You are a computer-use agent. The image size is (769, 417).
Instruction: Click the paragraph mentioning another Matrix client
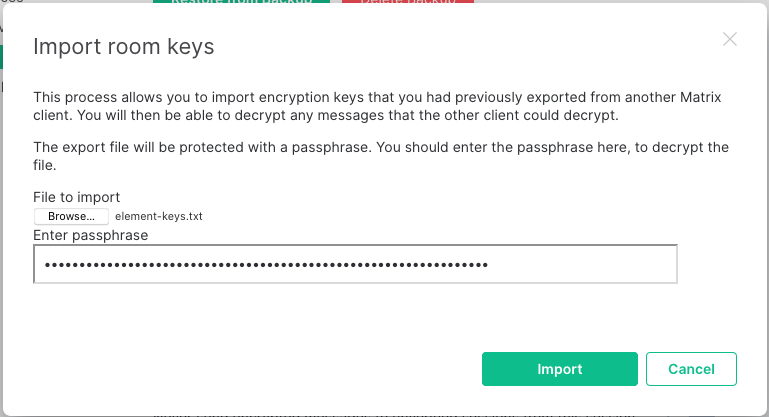(377, 106)
